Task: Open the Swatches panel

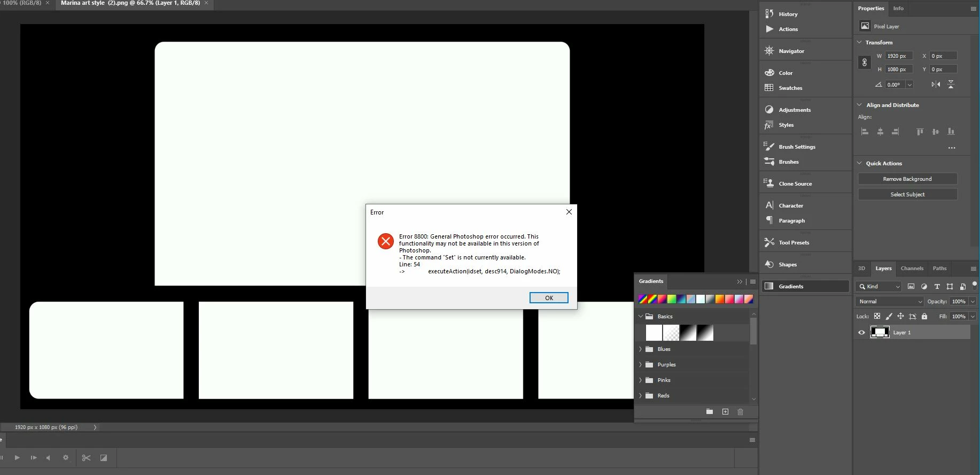Action: point(790,88)
